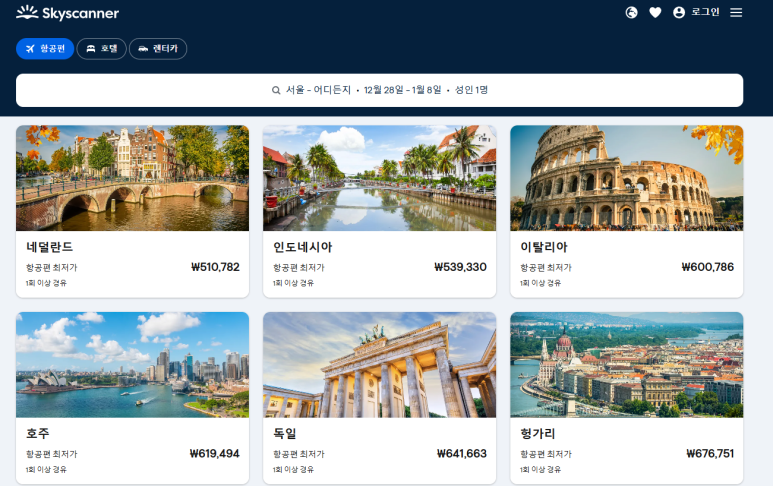Screen dimensions: 773x486
Task: Select the ₩539,330 price
Action: pos(460,267)
